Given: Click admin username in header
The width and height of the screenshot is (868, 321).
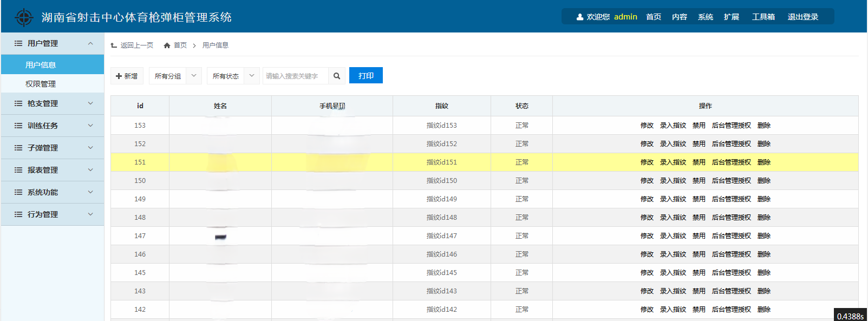Looking at the screenshot, I should tap(625, 17).
